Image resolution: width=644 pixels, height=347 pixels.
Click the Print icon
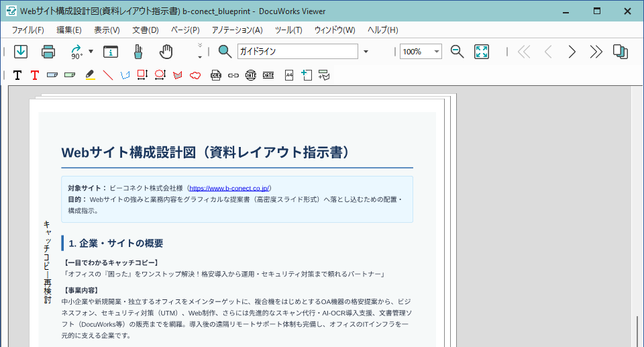click(x=48, y=52)
